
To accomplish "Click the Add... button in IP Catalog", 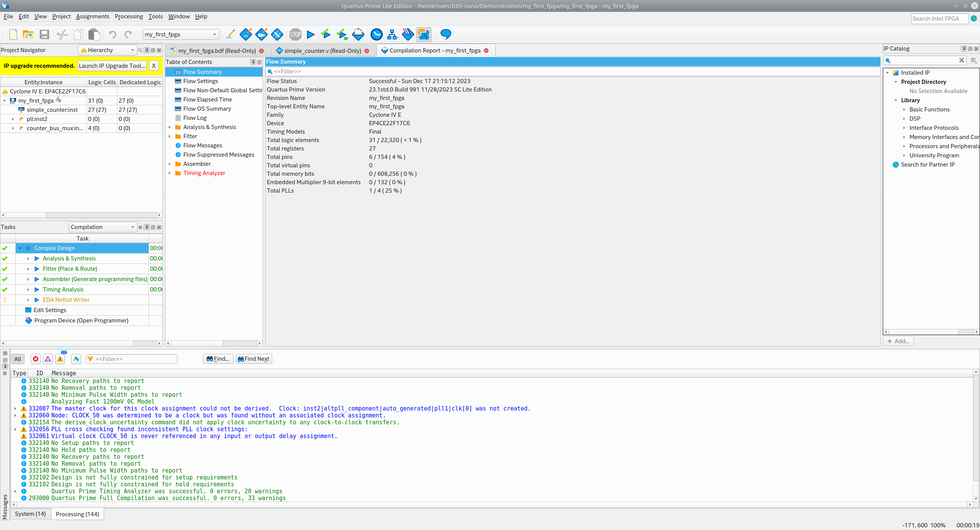I will [x=898, y=341].
